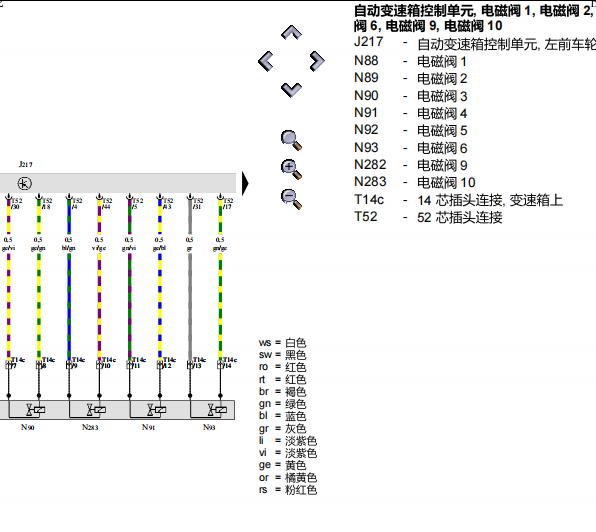The height and width of the screenshot is (532, 596).
Task: Select the legend row T52 52 芯插头连接
Action: tap(428, 217)
